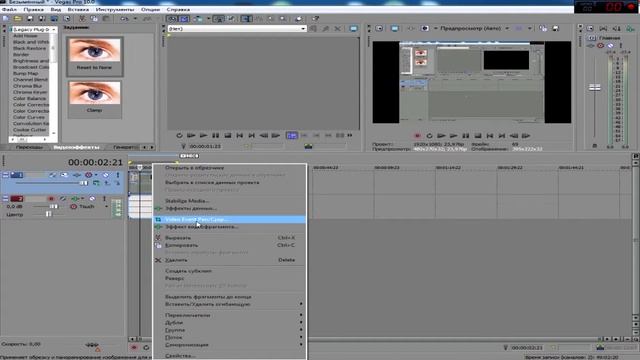Click the track 1 number label
The image size is (640, 360).
17,175
